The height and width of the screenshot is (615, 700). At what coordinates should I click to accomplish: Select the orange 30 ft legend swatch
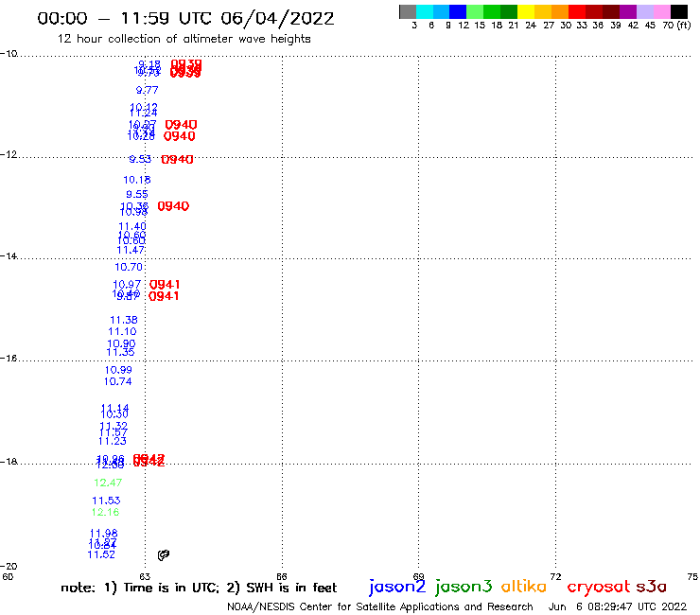pyautogui.click(x=560, y=11)
